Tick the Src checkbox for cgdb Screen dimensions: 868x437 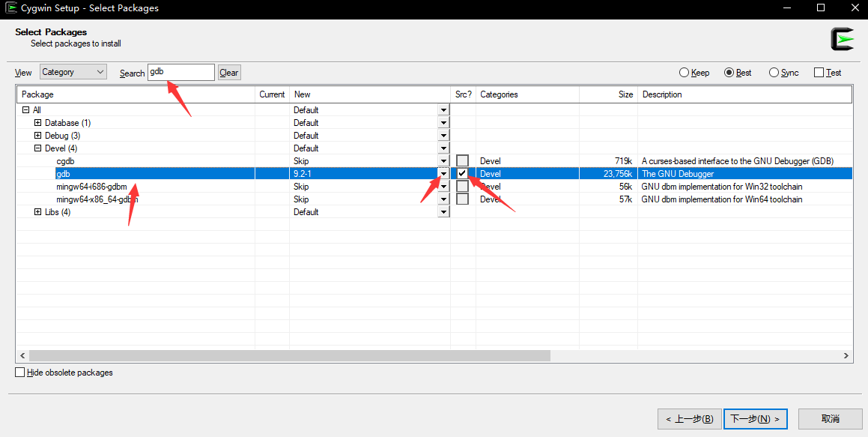[x=462, y=160]
